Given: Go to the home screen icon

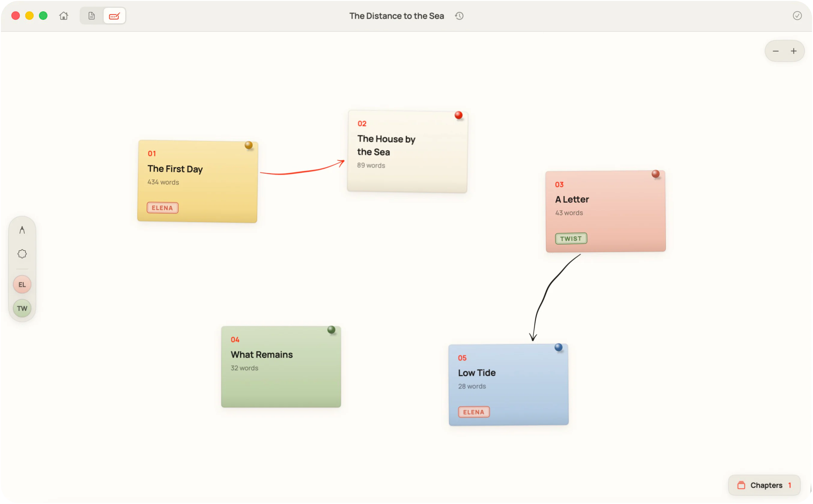Looking at the screenshot, I should point(64,16).
